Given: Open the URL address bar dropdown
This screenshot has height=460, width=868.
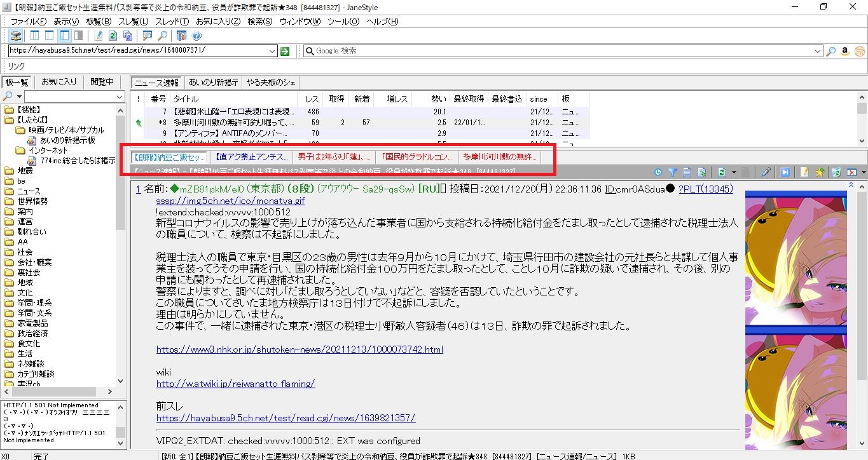Looking at the screenshot, I should click(272, 51).
